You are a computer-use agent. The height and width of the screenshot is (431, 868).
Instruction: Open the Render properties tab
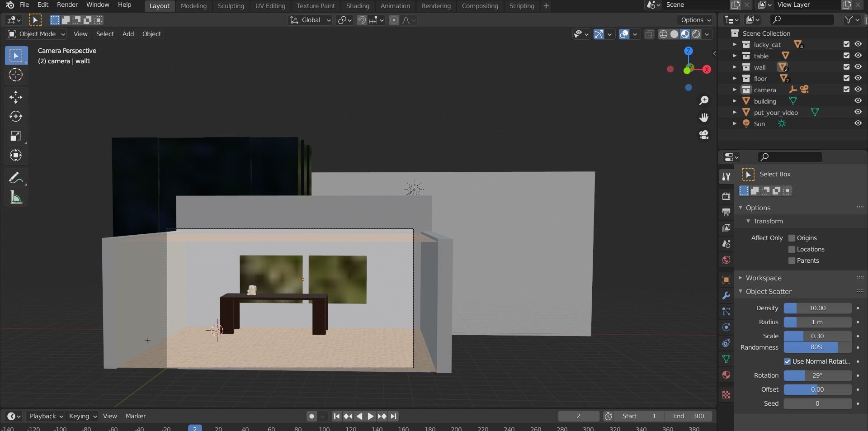tap(726, 196)
